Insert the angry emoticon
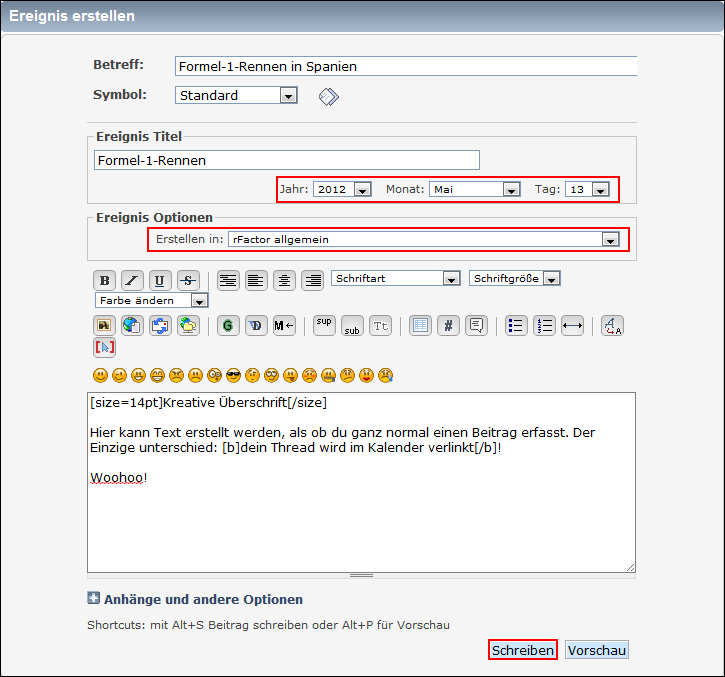Screen dimensions: 725x677 click(x=176, y=375)
